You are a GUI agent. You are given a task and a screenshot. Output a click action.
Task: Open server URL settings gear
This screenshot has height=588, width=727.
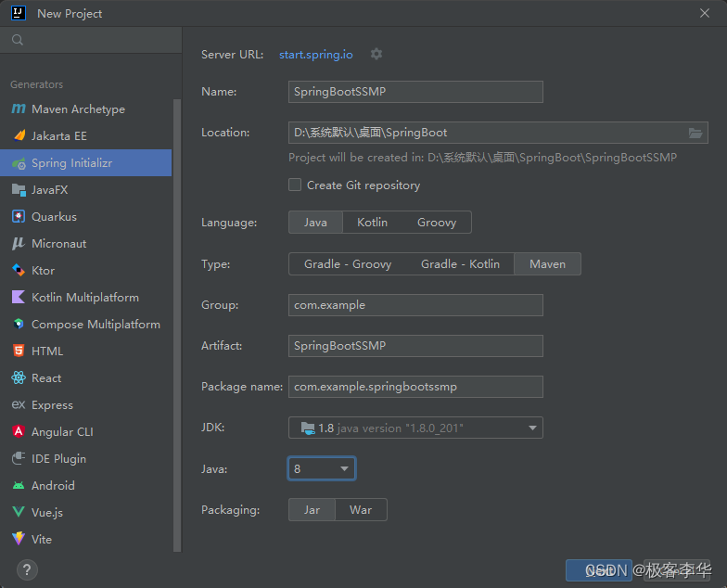376,54
